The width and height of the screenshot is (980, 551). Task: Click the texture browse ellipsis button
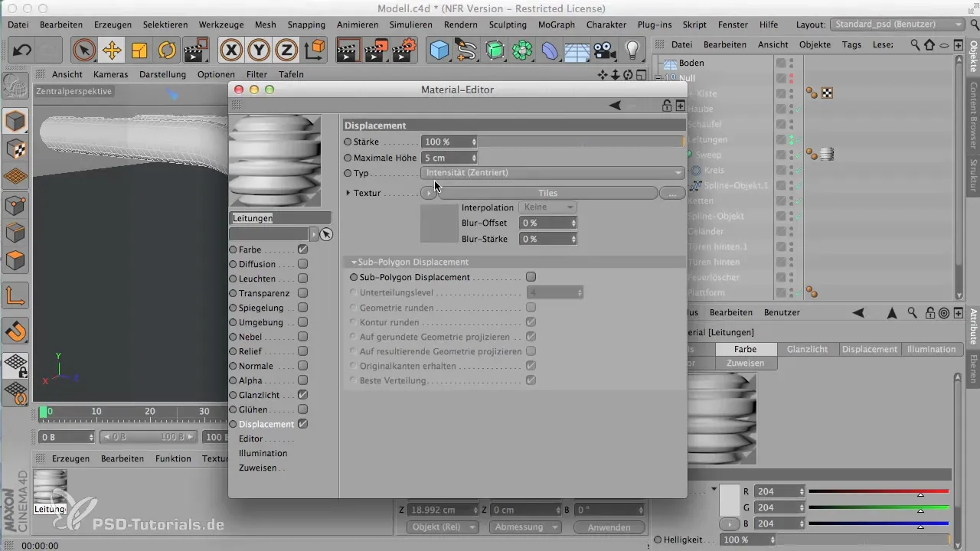[x=671, y=194]
